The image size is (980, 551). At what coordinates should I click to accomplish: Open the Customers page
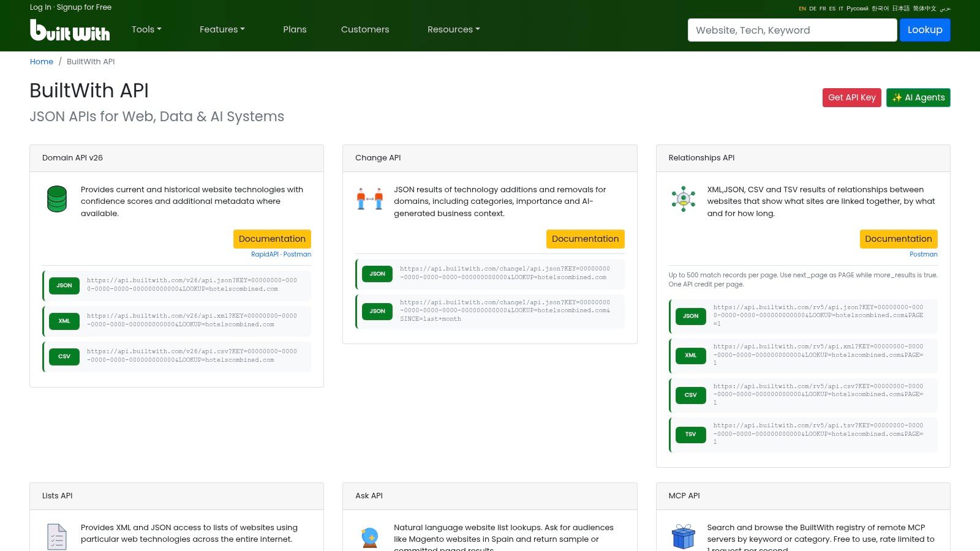[365, 29]
